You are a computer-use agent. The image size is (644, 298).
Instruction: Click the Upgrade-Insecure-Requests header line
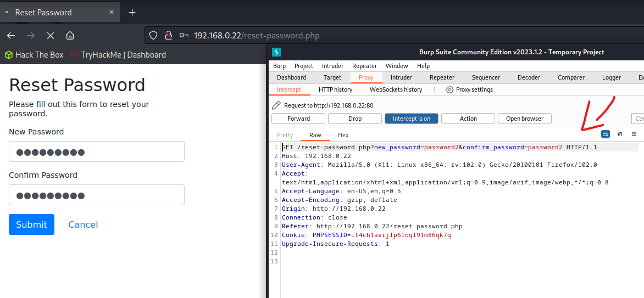pos(335,244)
